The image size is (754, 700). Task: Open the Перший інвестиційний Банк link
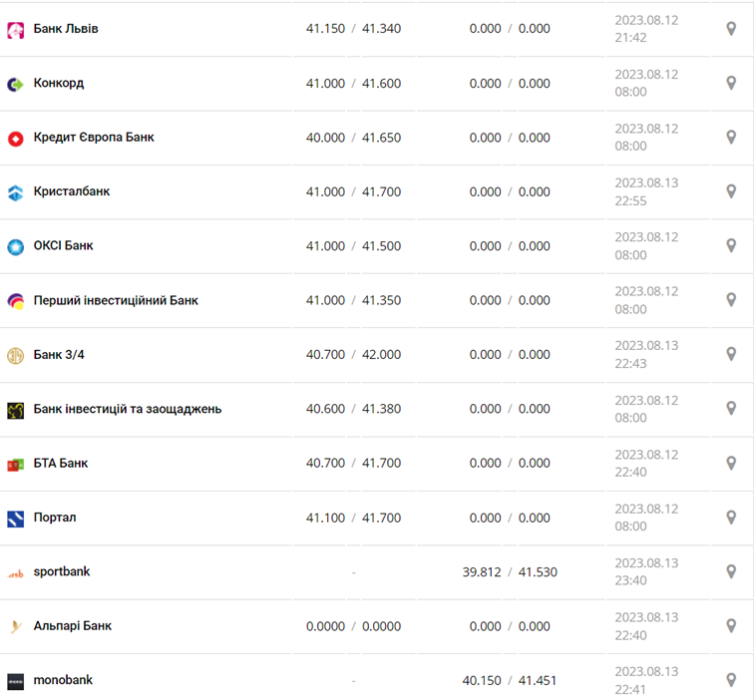pos(116,300)
